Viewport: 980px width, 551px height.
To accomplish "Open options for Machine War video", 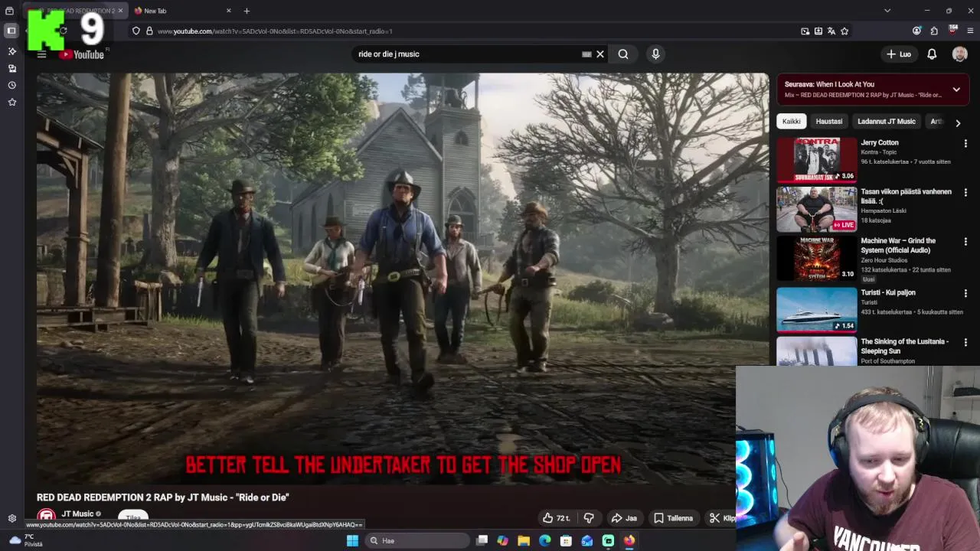I will click(965, 241).
